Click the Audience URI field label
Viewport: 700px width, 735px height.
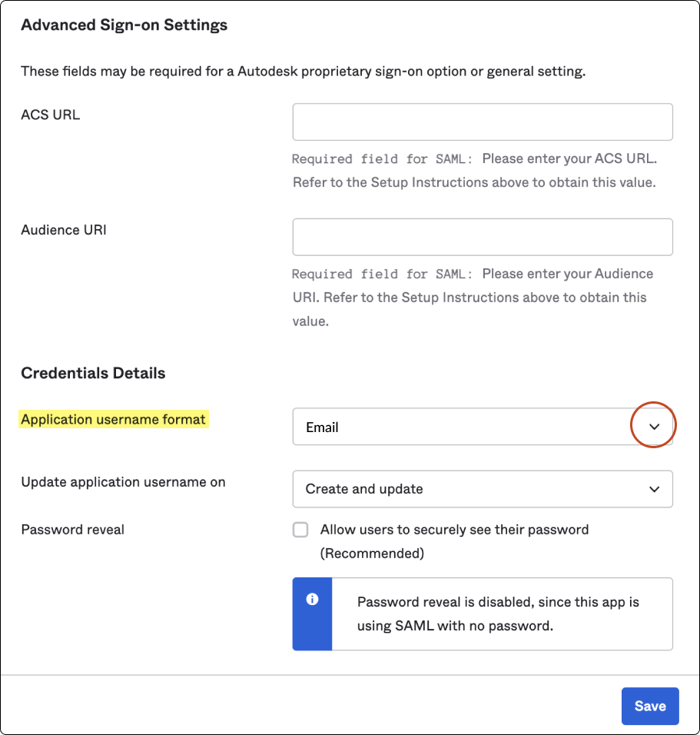coord(64,230)
